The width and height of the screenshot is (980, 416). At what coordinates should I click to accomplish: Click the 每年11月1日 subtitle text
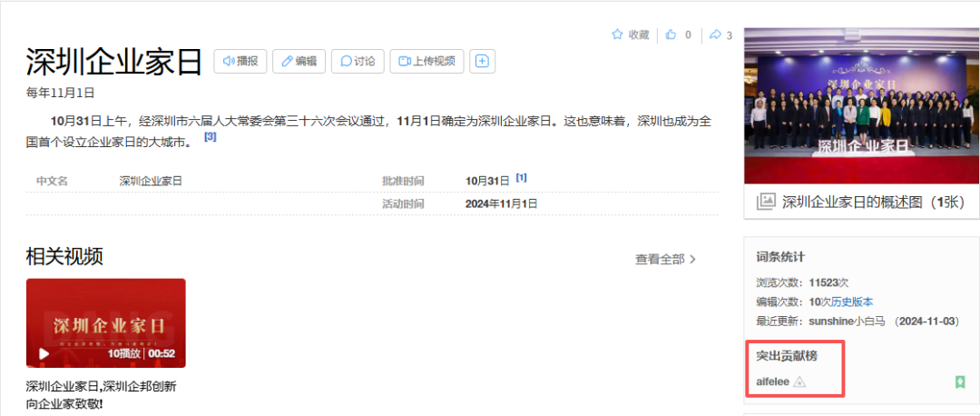[60, 94]
